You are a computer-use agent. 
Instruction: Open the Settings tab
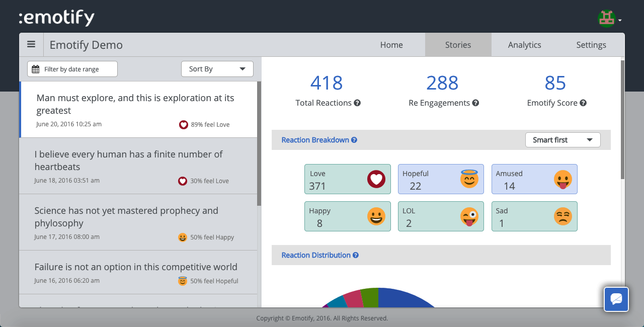[591, 45]
